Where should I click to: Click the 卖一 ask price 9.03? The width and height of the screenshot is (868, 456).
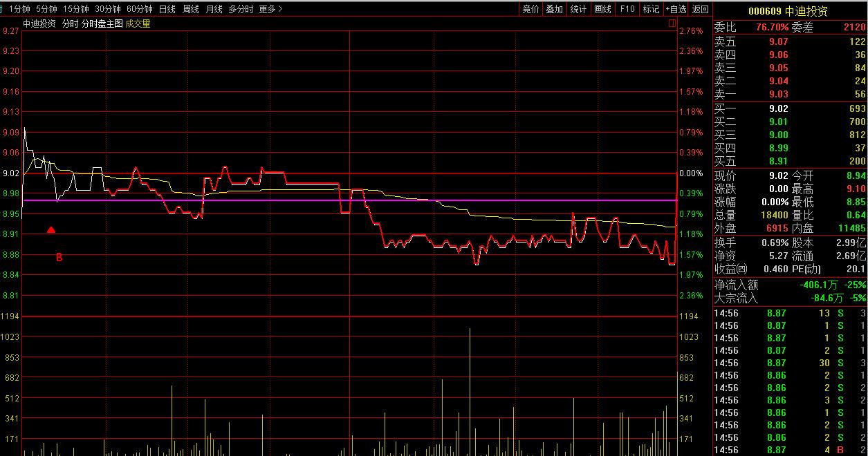pos(779,94)
